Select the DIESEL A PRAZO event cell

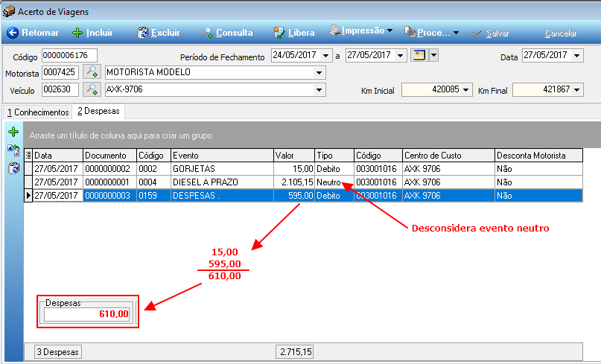click(x=223, y=182)
